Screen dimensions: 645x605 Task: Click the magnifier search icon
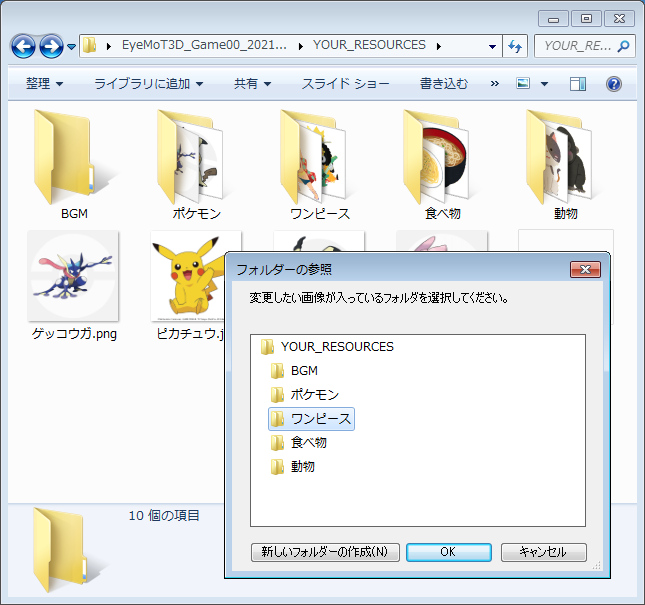coord(624,46)
